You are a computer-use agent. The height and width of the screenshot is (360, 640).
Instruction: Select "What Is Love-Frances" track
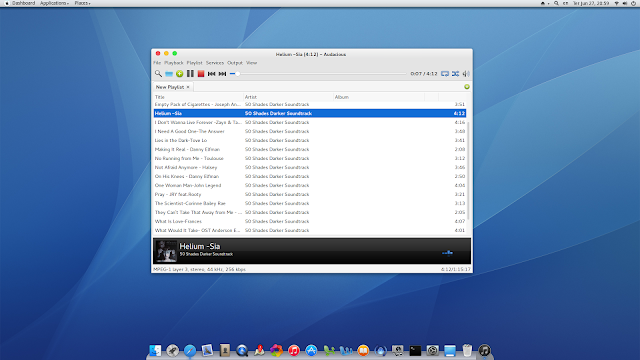(x=310, y=221)
